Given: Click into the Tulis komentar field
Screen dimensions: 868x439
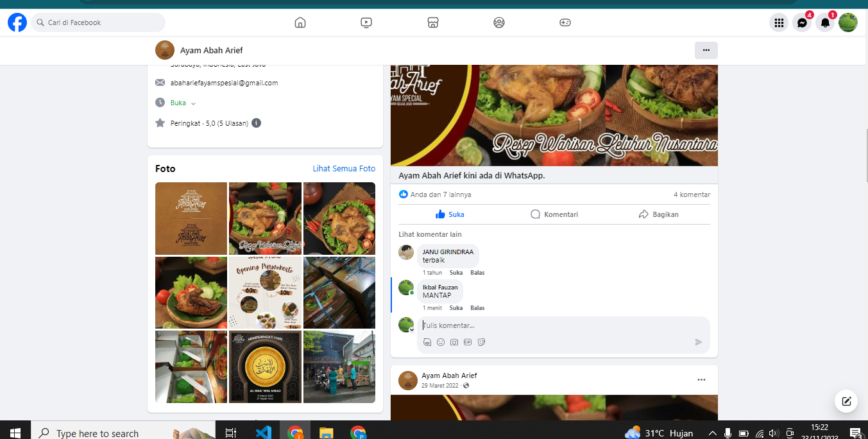Looking at the screenshot, I should coord(563,325).
